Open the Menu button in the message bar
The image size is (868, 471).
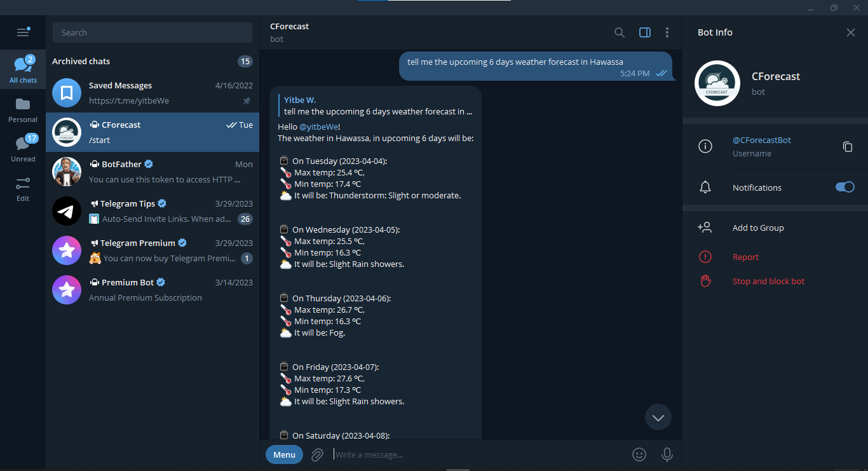[284, 454]
